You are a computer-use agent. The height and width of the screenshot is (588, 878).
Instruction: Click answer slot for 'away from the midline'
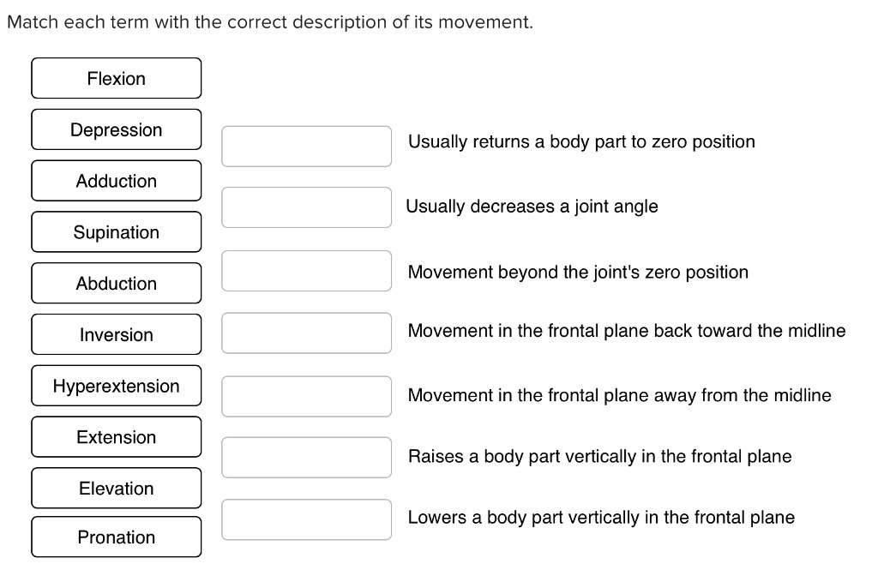(x=307, y=395)
